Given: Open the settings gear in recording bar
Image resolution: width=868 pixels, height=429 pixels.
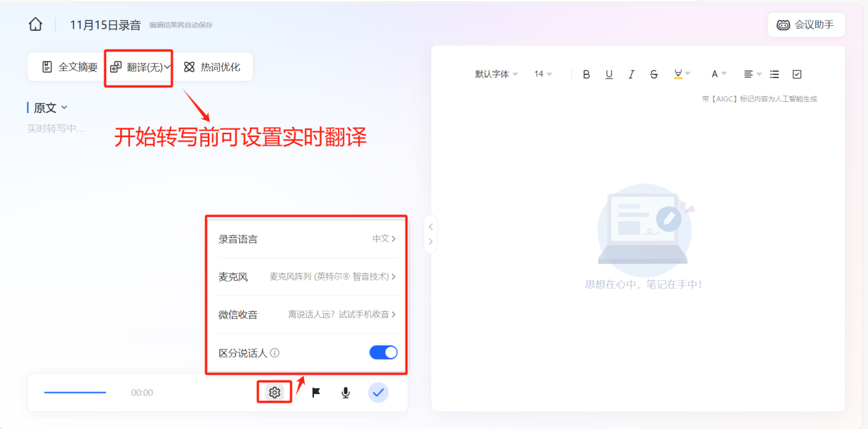Looking at the screenshot, I should tap(275, 392).
